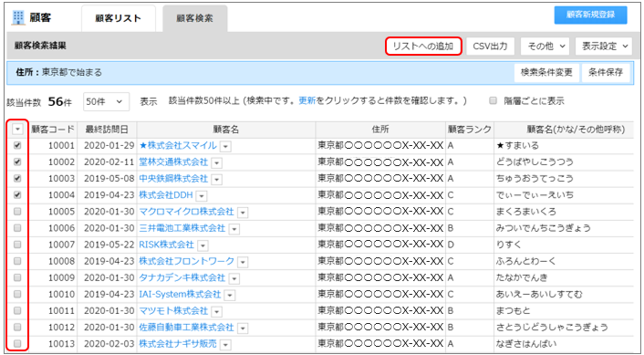The height and width of the screenshot is (355, 644).
Task: Click the リストへの追加 button
Action: coord(423,46)
